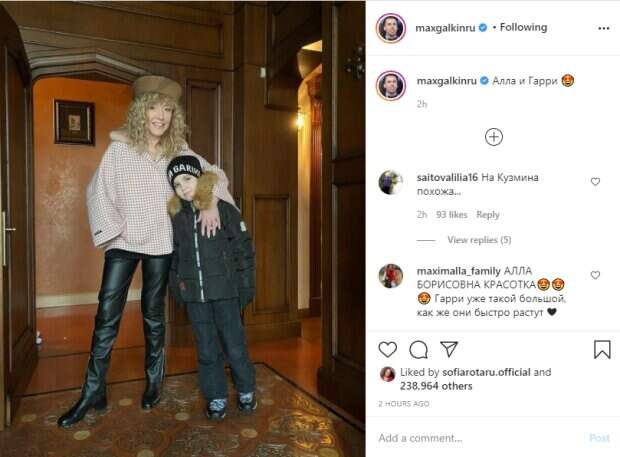Click the sofiarotaru.official small avatar
This screenshot has height=457, width=620.
click(x=387, y=374)
